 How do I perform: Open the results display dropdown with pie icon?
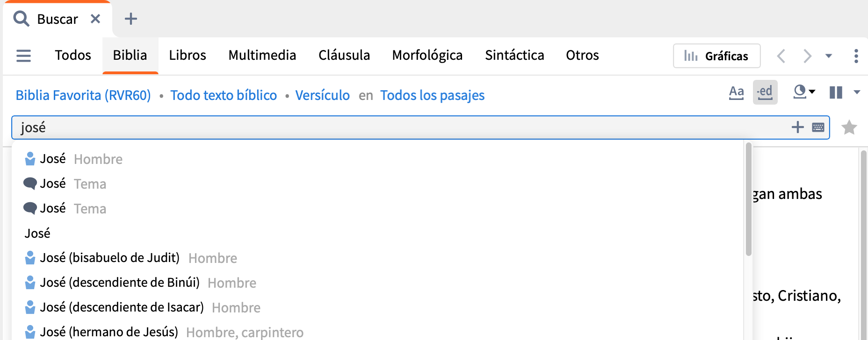tap(804, 92)
